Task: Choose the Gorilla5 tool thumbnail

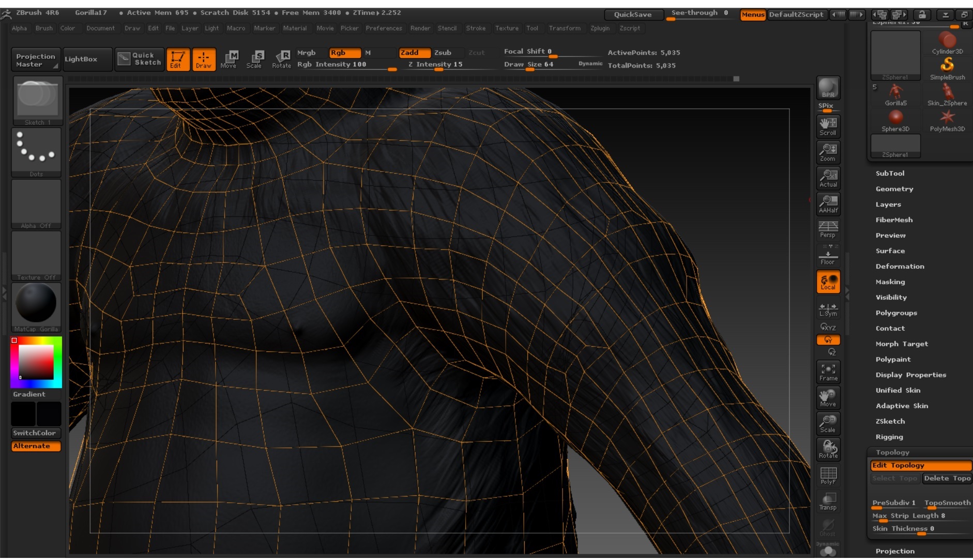Action: pos(895,95)
